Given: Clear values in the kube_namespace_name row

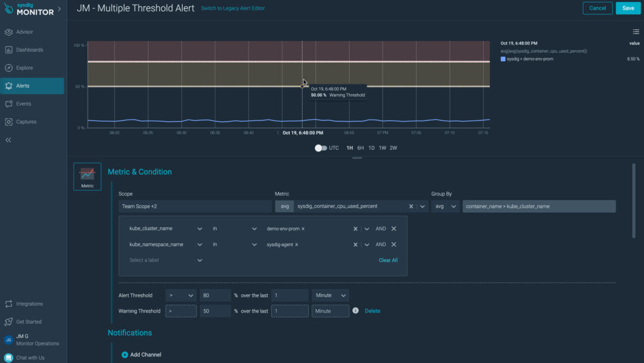Looking at the screenshot, I should pos(355,245).
